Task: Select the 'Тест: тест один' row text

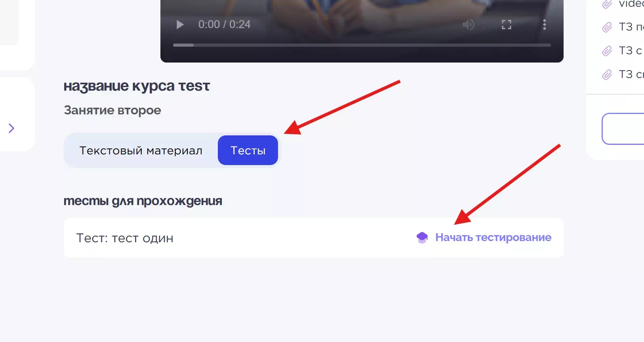Action: pos(125,238)
